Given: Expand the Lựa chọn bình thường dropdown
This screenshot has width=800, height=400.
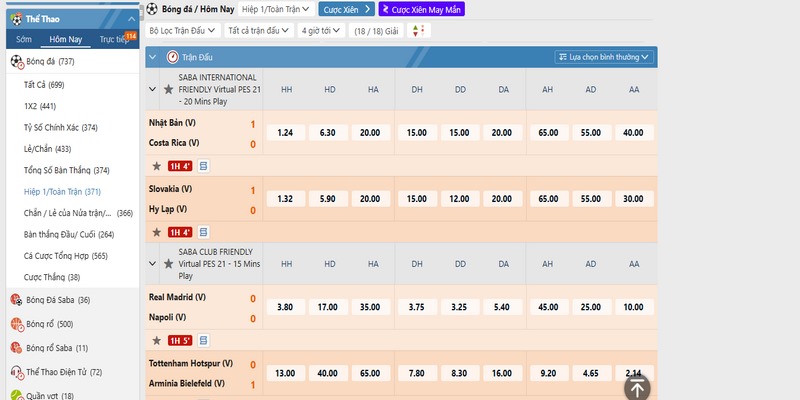Looking at the screenshot, I should [605, 58].
